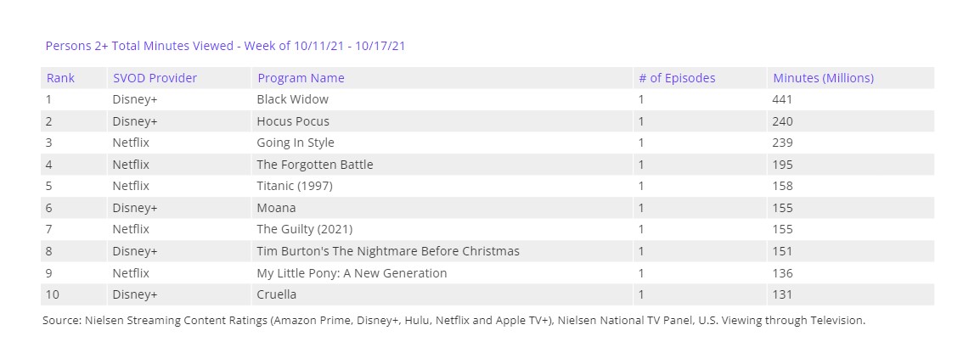Select the Titanic (1997) cell
The width and height of the screenshot is (980, 364).
(x=294, y=186)
